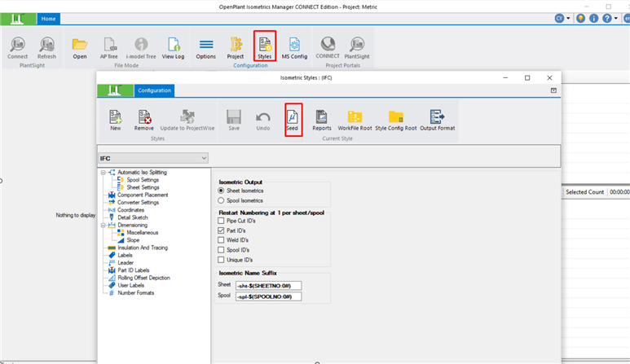This screenshot has height=364, width=630.
Task: Select the Configuration tab
Action: coord(154,91)
